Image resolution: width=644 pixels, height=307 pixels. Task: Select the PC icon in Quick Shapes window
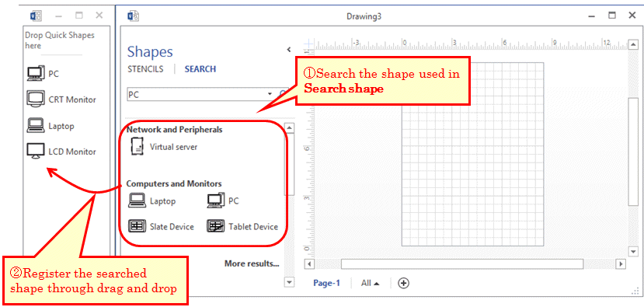pos(35,73)
